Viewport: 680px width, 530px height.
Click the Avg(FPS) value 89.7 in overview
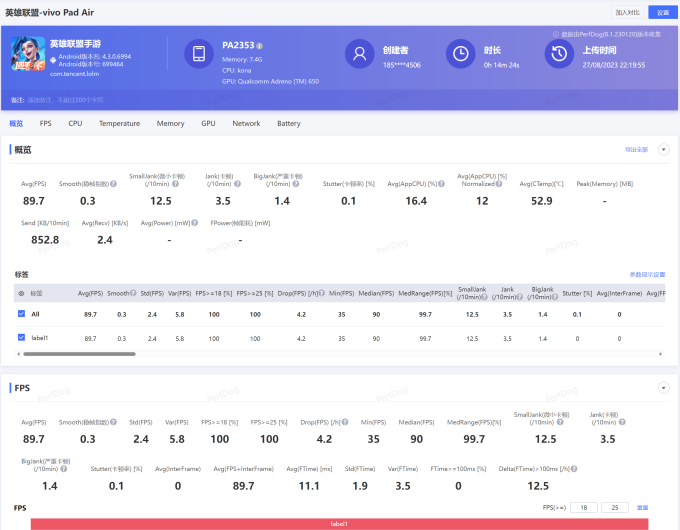tap(34, 201)
